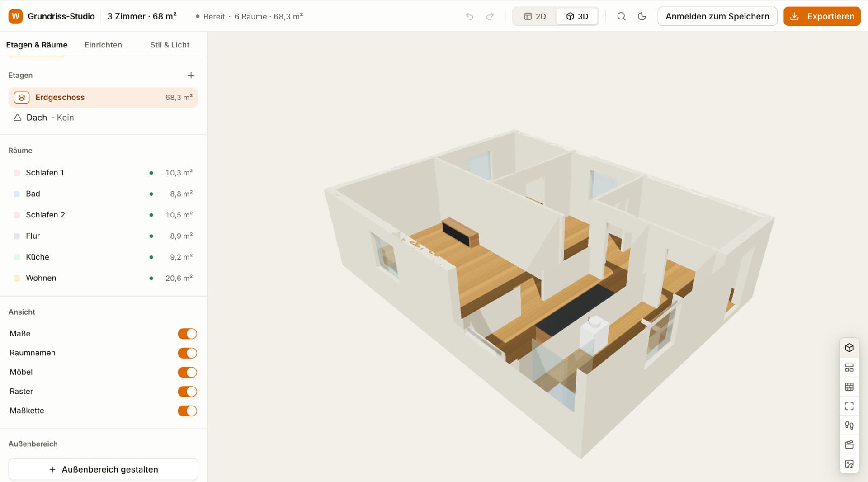This screenshot has height=482, width=868.
Task: Click Anmelden zum Speichern button
Action: (x=717, y=16)
